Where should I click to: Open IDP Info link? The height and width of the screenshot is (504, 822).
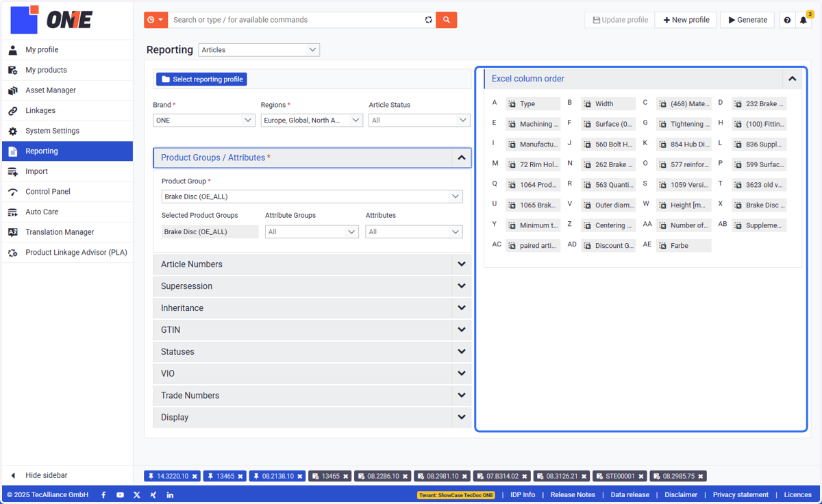523,494
